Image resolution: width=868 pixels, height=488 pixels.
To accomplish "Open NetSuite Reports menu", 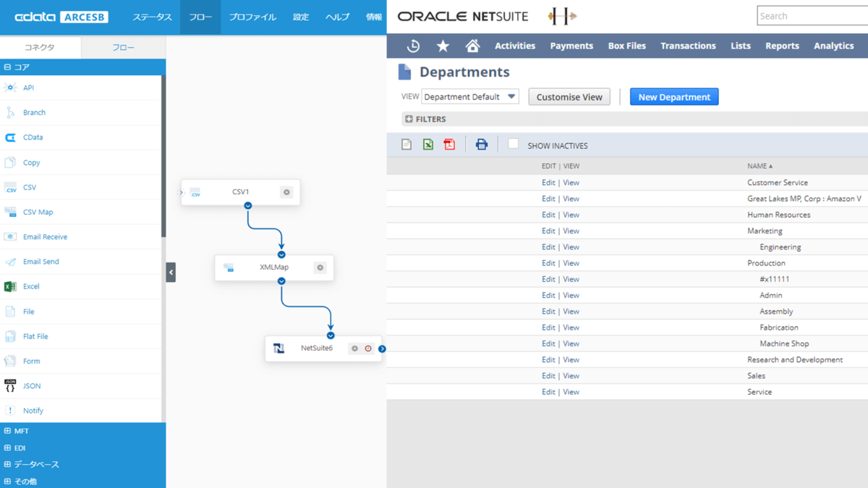I will click(x=782, y=46).
